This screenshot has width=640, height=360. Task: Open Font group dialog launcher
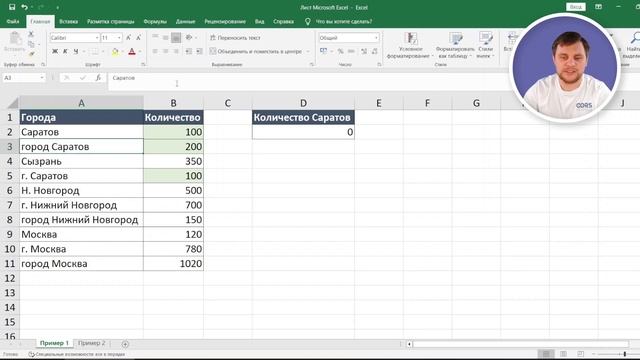coord(143,64)
